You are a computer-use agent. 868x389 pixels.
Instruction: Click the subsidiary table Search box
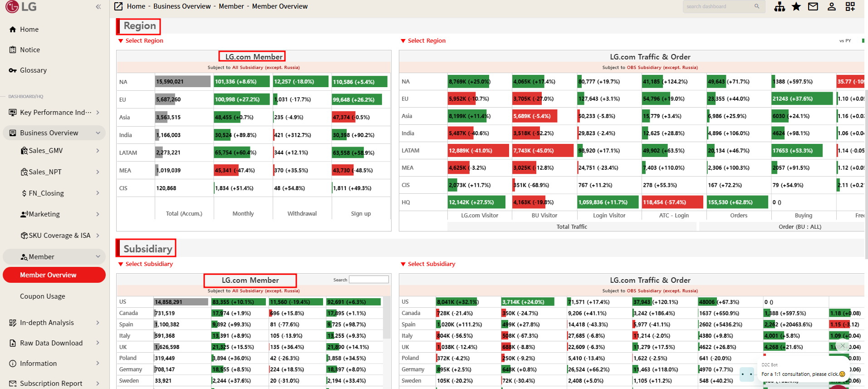tap(368, 280)
